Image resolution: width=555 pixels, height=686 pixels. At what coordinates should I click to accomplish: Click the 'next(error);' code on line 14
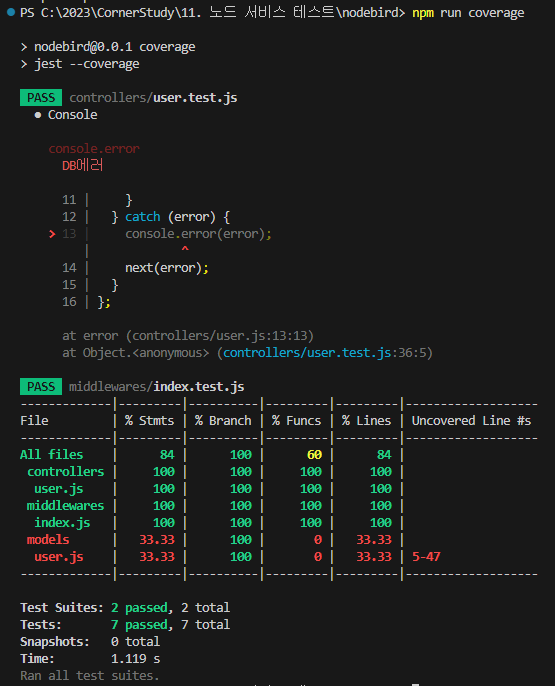167,268
